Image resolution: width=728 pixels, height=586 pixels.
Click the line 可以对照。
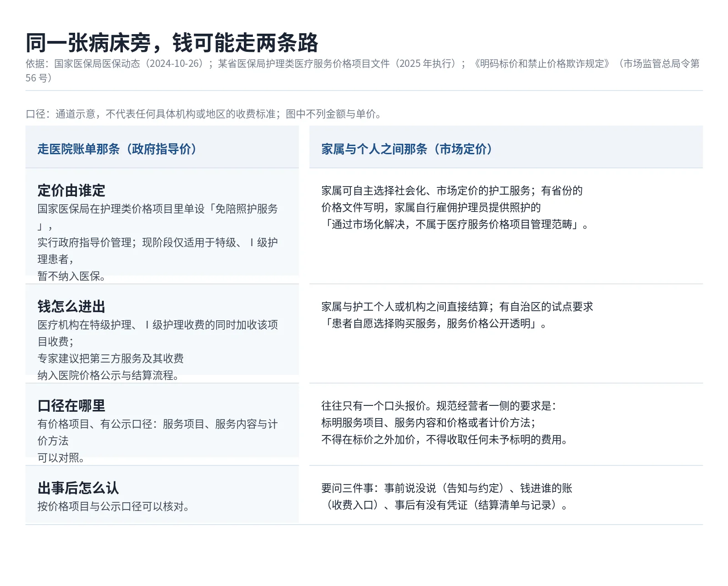(x=61, y=458)
